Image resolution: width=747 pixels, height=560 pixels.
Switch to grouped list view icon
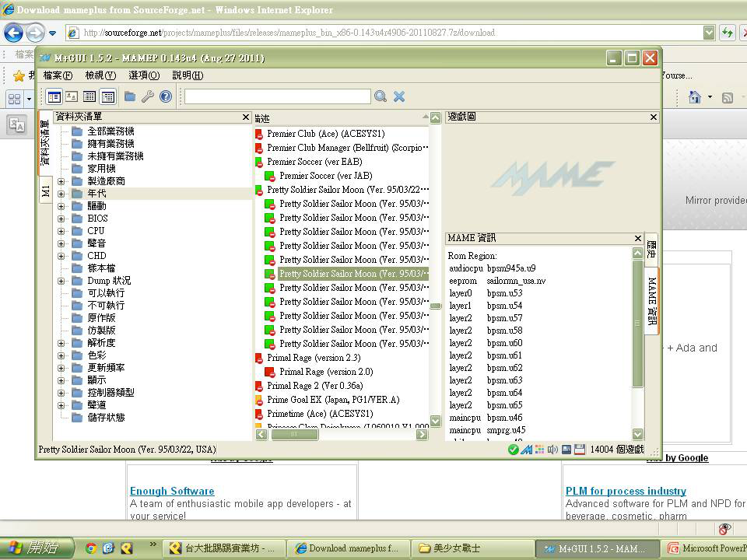pos(108,96)
